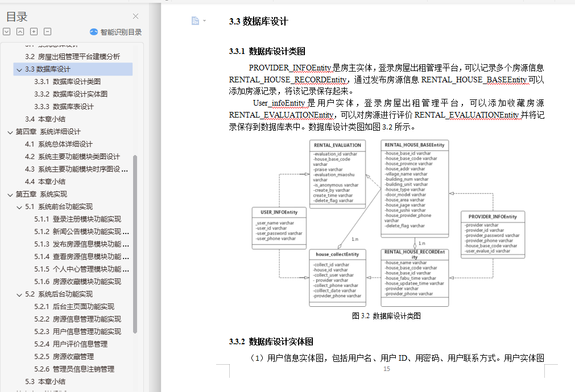The width and height of the screenshot is (575, 392).
Task: Go to 5.2.6 管理员信息注销管理
Action: 74,369
